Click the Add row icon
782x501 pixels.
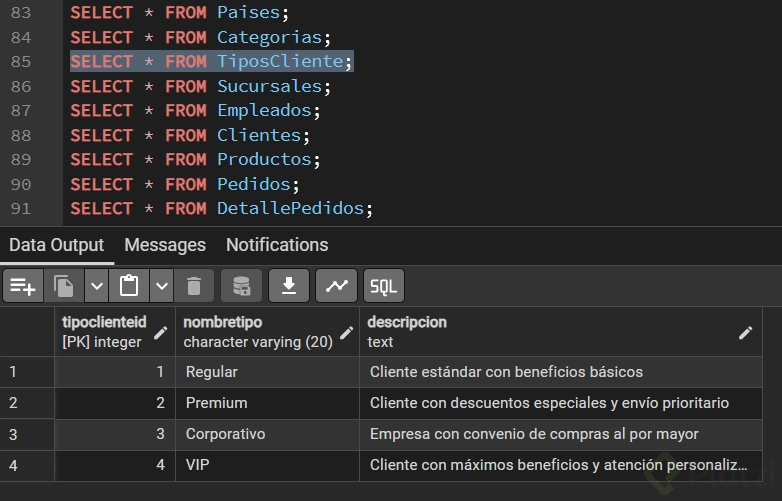(x=22, y=286)
